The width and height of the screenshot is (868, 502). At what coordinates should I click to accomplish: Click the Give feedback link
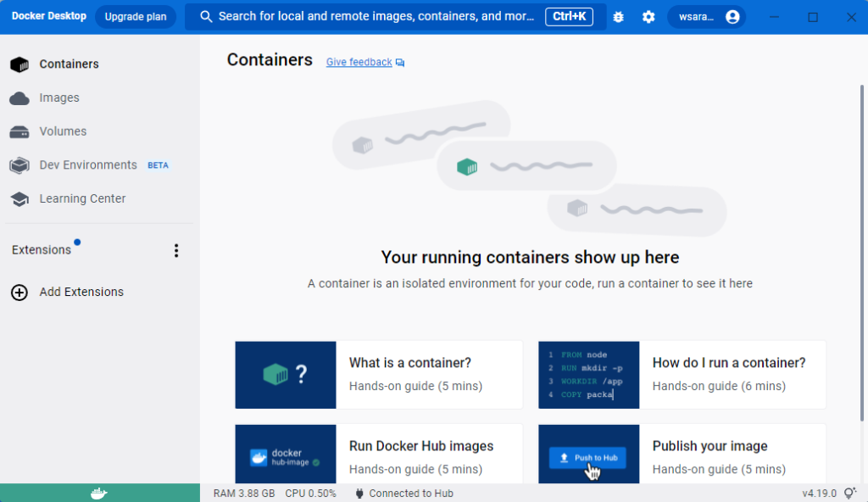click(359, 63)
